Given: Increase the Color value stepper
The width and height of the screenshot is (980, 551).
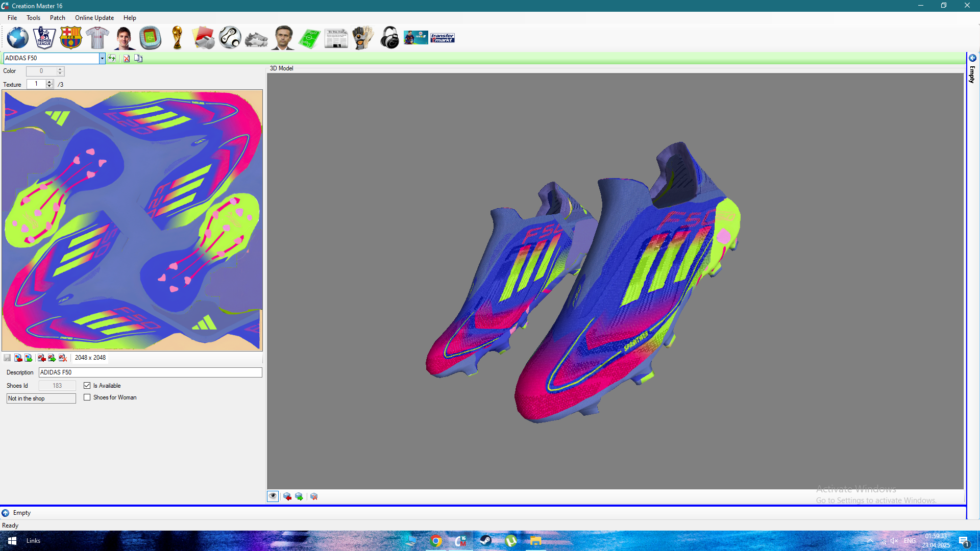Looking at the screenshot, I should coord(60,69).
